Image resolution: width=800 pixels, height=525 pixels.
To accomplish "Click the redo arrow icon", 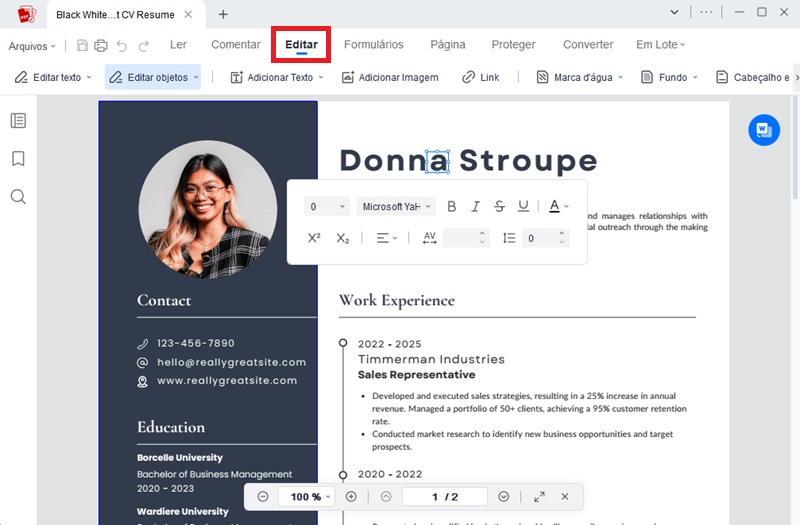I will click(x=144, y=46).
